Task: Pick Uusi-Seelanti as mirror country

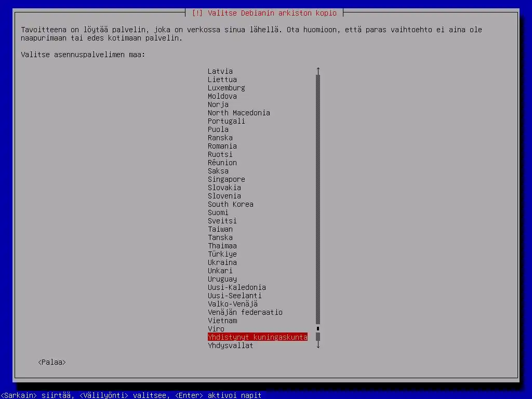Action: (235, 296)
